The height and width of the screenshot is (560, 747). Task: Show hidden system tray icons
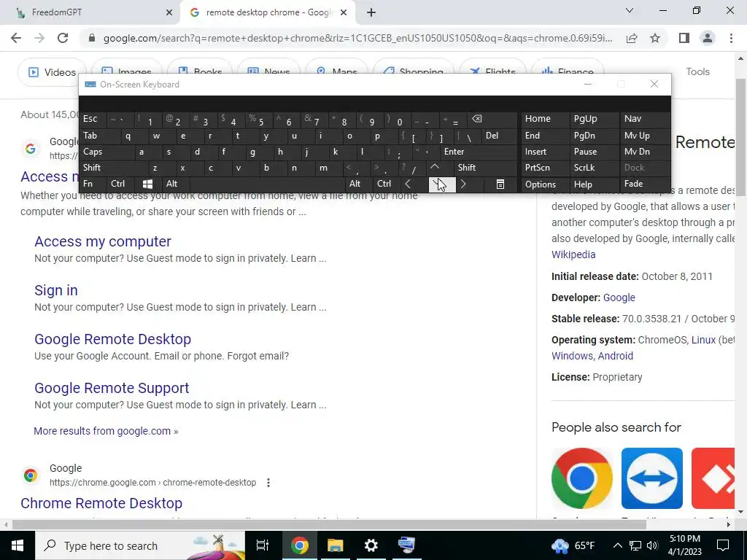617,545
